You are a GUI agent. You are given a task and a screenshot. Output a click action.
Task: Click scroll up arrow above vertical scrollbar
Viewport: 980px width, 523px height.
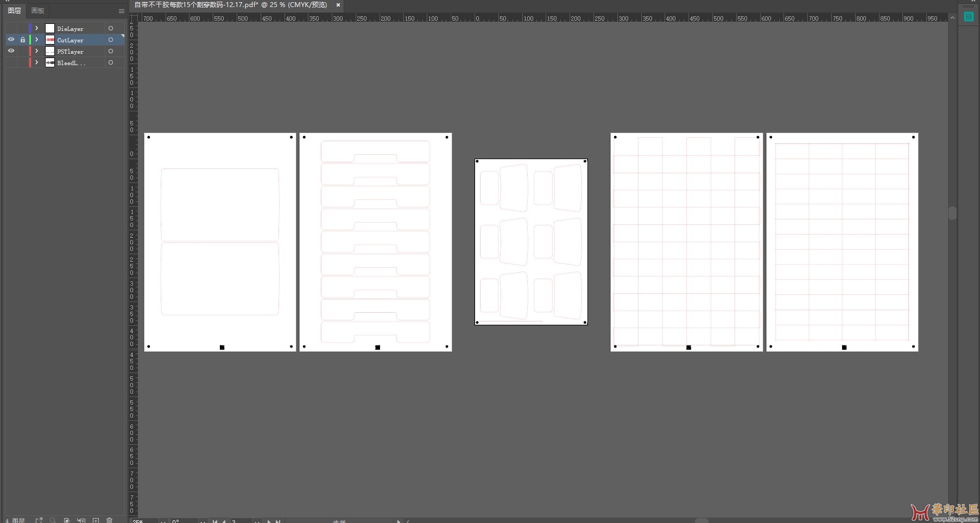pos(952,18)
